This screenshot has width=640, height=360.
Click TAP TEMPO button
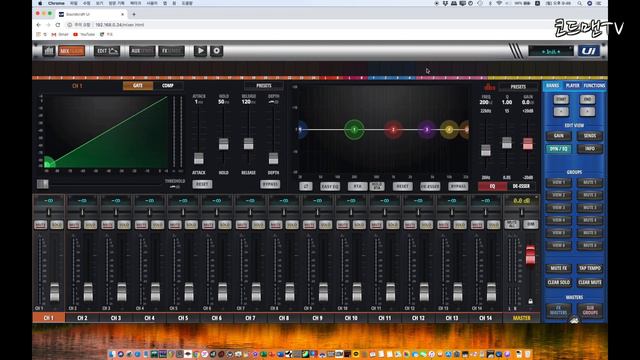[590, 268]
